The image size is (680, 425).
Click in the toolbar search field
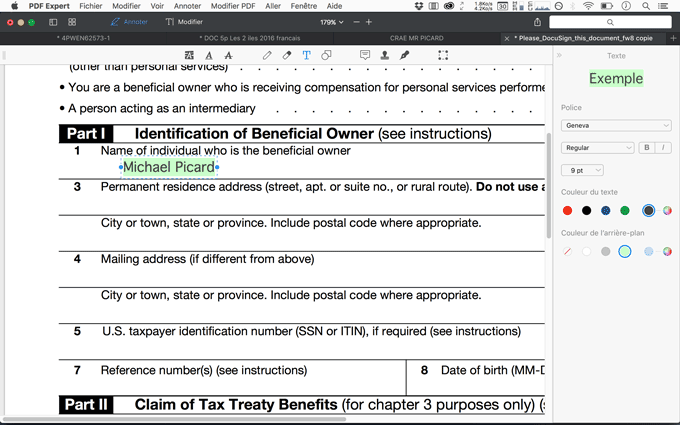coord(610,22)
